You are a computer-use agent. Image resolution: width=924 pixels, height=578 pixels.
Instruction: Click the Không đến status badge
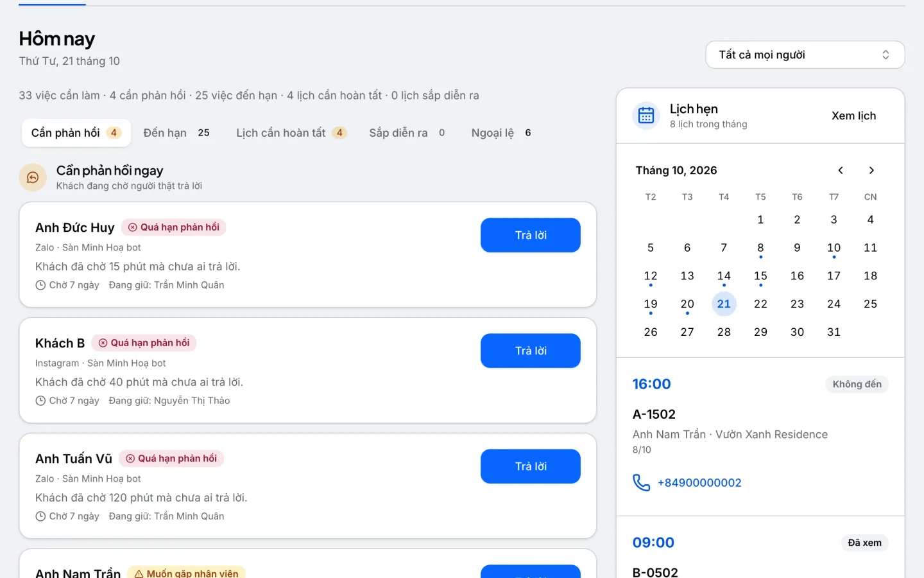(x=857, y=384)
